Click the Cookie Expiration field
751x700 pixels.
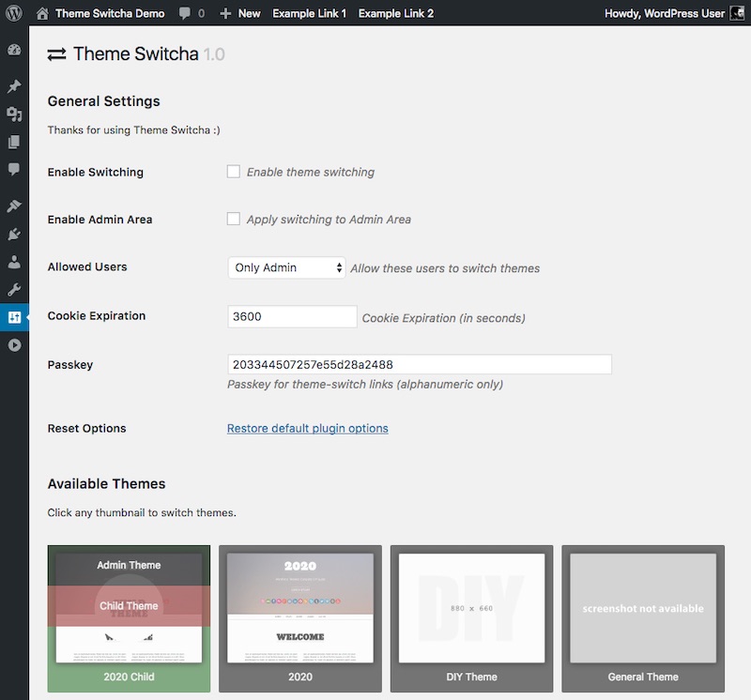292,316
